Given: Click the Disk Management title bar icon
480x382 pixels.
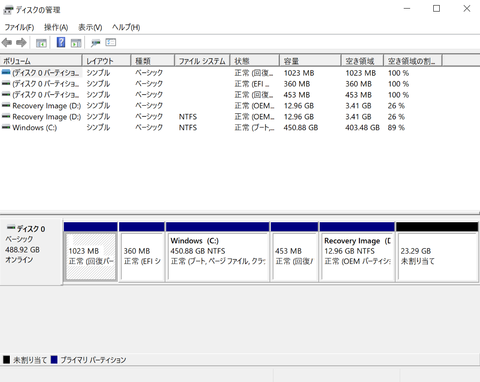Looking at the screenshot, I should pos(8,10).
